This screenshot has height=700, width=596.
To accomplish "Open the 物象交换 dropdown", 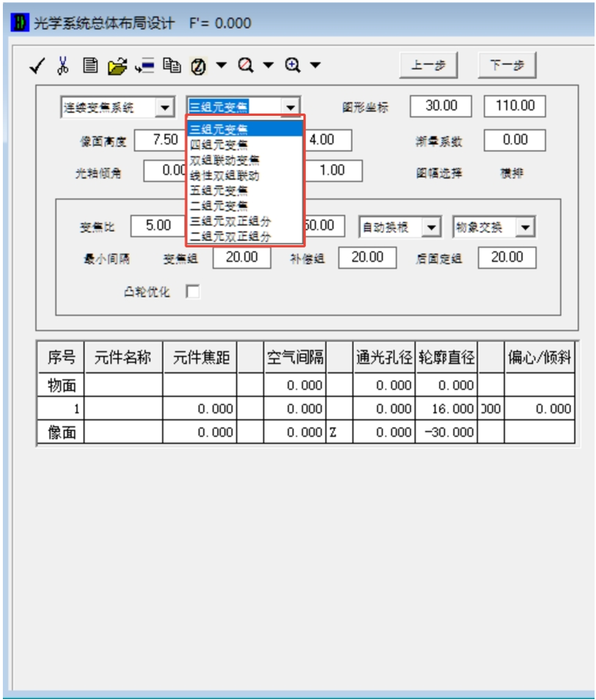I will point(525,227).
